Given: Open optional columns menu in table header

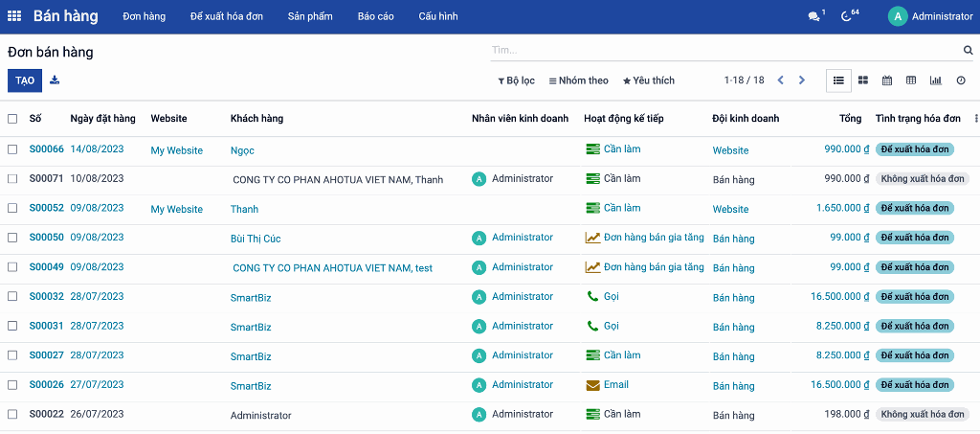Looking at the screenshot, I should [x=976, y=118].
